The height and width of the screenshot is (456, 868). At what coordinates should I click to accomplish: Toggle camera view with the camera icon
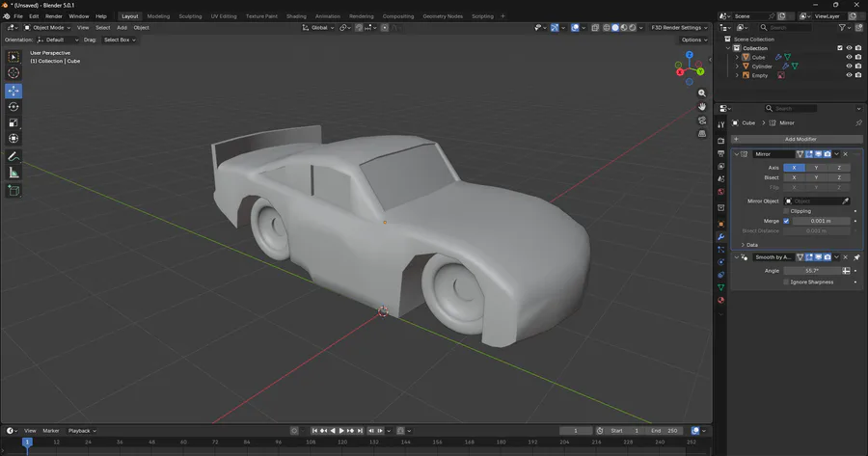tap(702, 121)
